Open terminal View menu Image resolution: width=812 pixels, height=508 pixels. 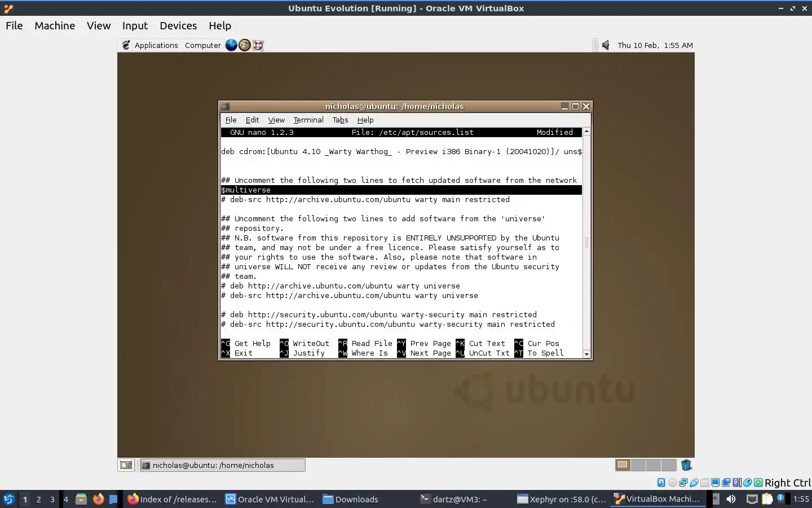point(276,120)
